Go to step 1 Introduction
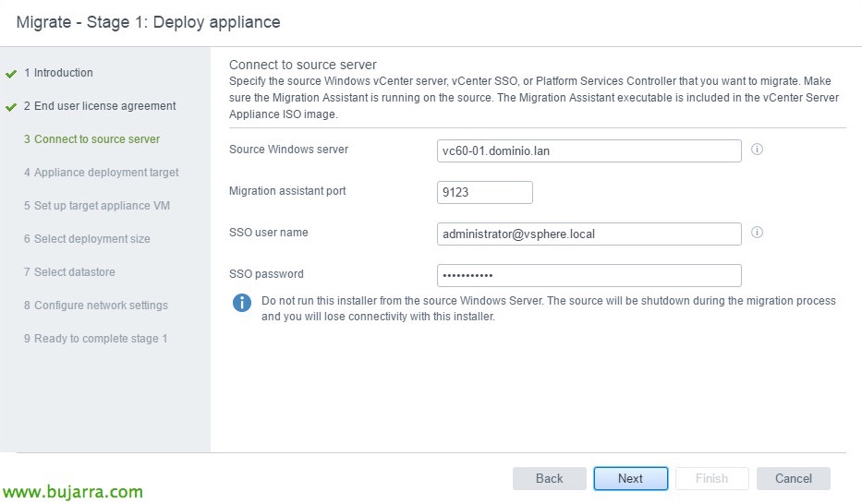 [58, 73]
